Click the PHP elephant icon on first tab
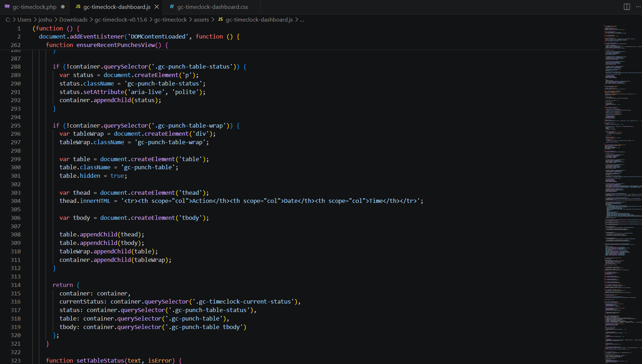Viewport: 642px width, 364px height. (7, 7)
